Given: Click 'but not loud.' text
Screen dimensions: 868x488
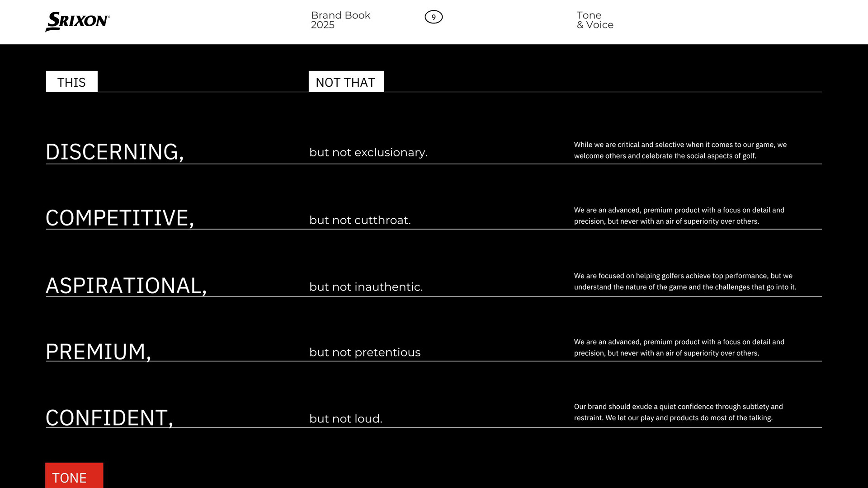Looking at the screenshot, I should [345, 419].
